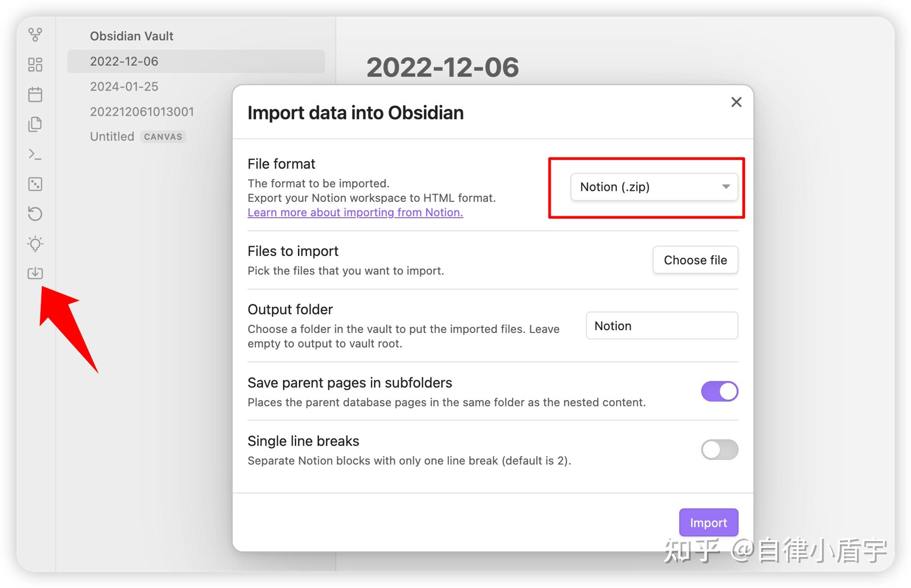Click the random note dice icon
The height and width of the screenshot is (588, 911).
coord(35,184)
